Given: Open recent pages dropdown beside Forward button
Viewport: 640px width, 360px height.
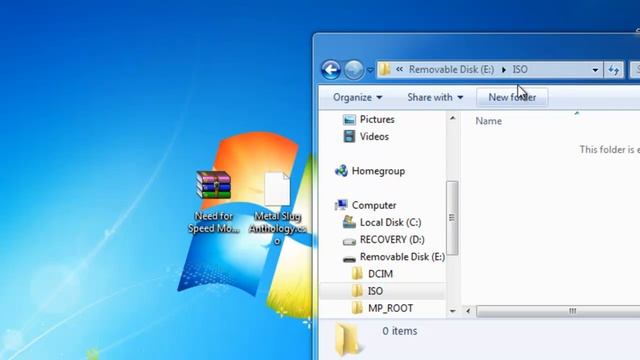Looking at the screenshot, I should coord(370,70).
